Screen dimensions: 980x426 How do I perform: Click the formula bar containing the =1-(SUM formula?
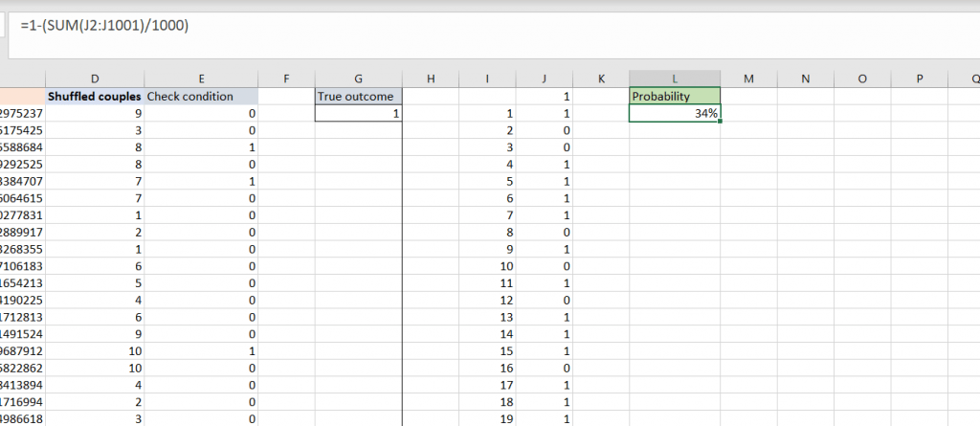[x=479, y=25]
